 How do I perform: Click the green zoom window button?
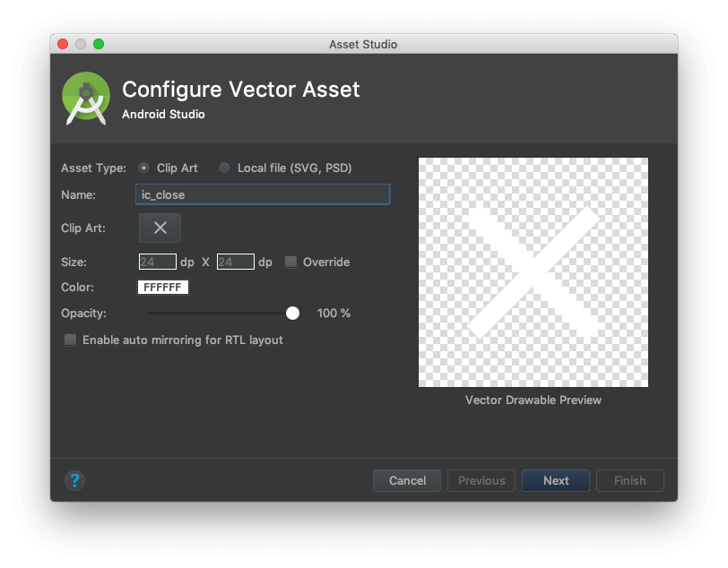click(99, 44)
